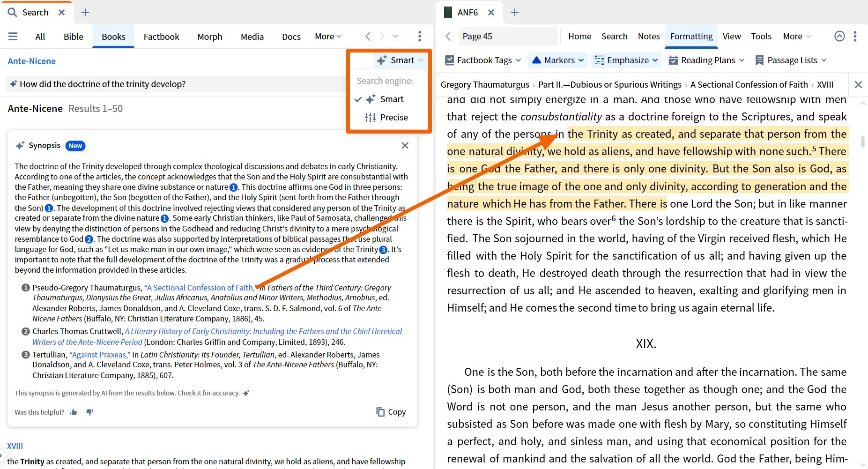Screen dimensions: 868x469
Task: Open the Search menu in ANF6 panel
Action: 615,37
